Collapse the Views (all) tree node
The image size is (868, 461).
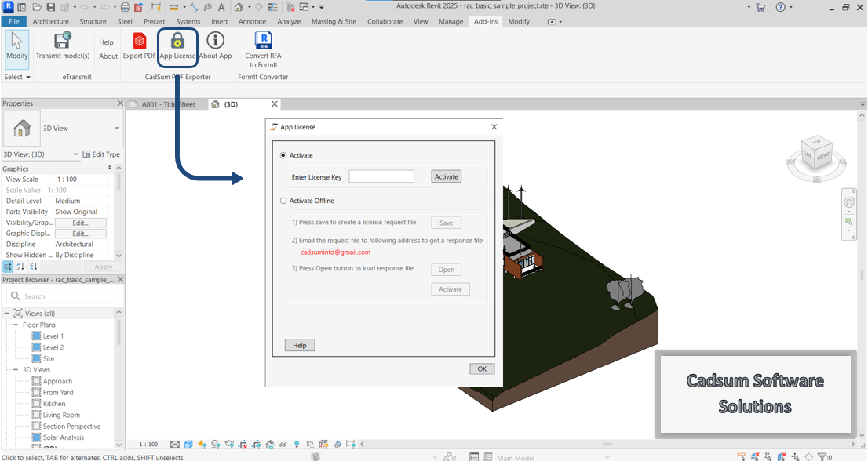tap(6, 314)
